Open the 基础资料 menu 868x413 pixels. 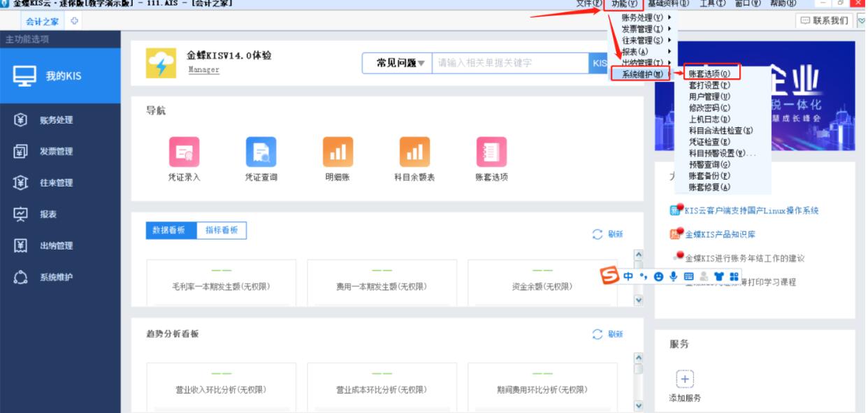pos(668,4)
